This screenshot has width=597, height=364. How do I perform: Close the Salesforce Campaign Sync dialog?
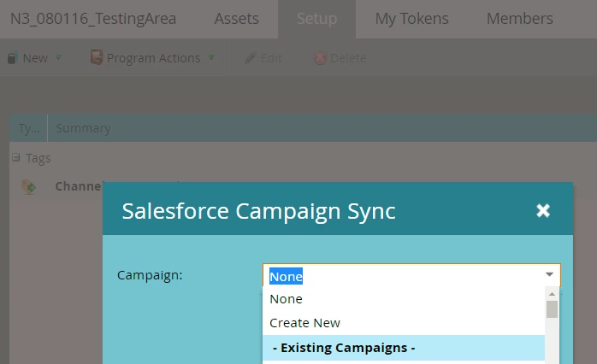543,210
